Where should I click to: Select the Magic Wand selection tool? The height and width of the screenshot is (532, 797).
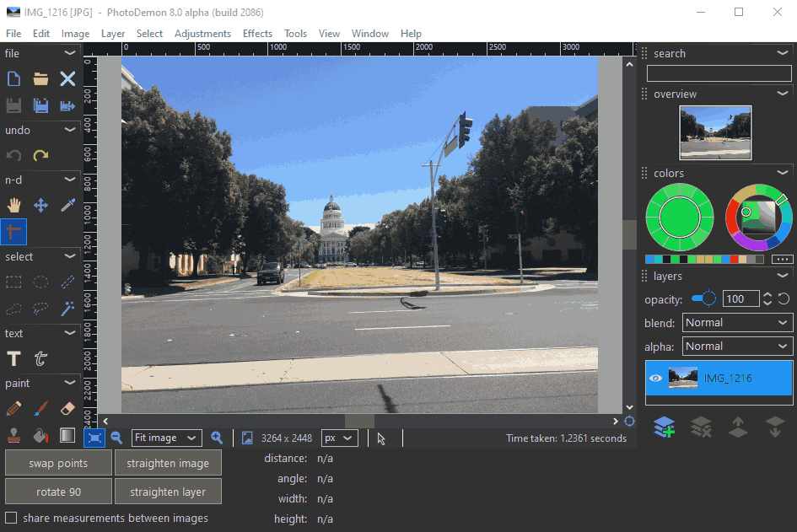coord(67,309)
